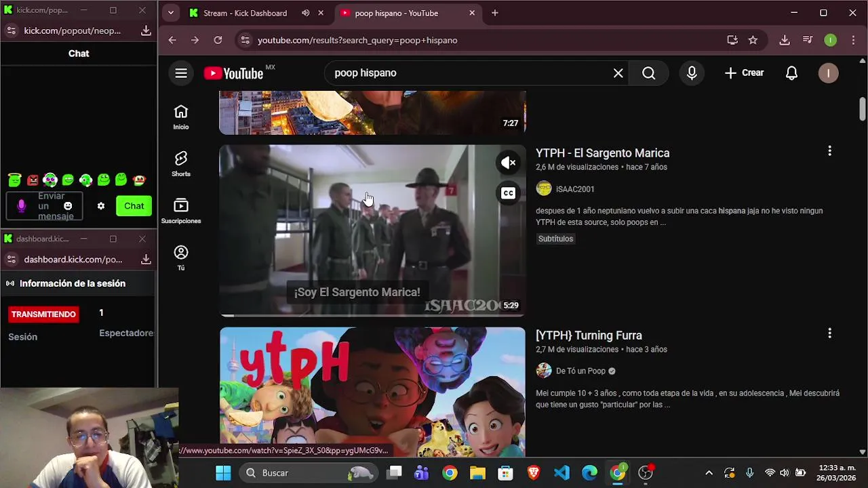Reload the YouTube page
This screenshot has width=868, height=488.
(218, 40)
